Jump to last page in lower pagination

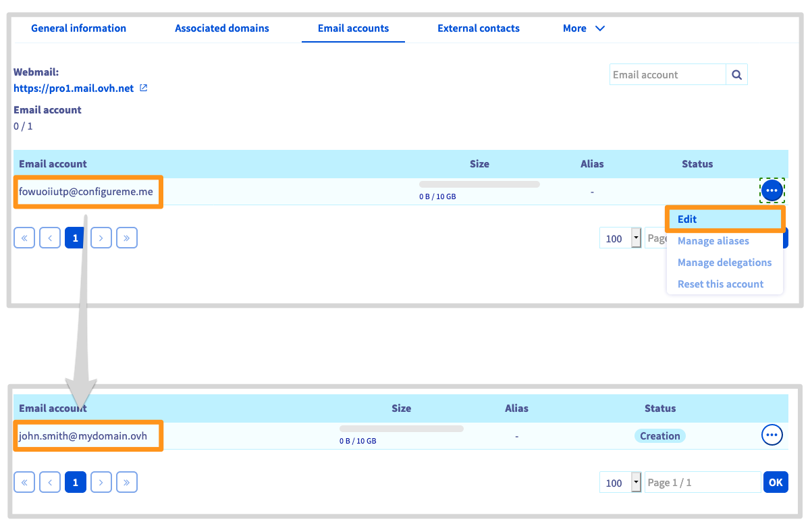point(127,483)
